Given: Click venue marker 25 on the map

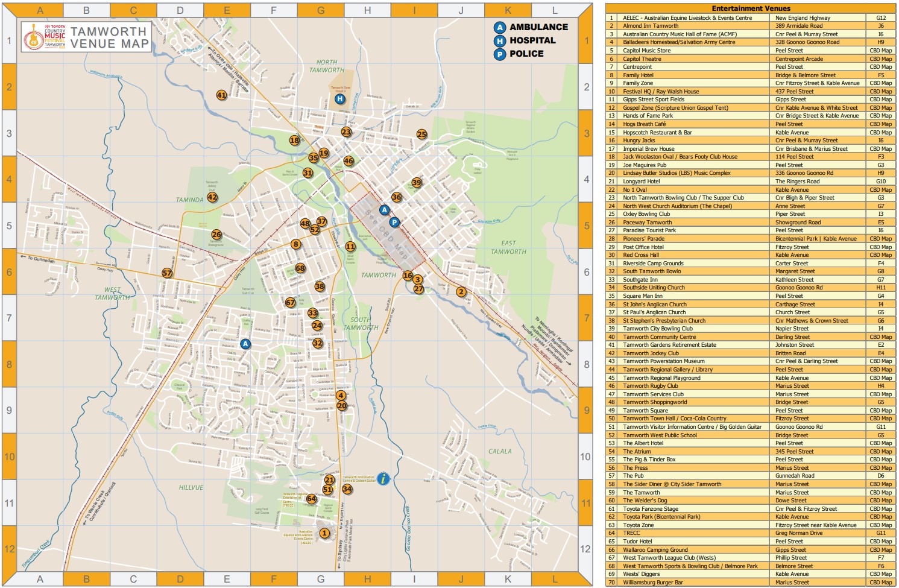Looking at the screenshot, I should coord(421,134).
